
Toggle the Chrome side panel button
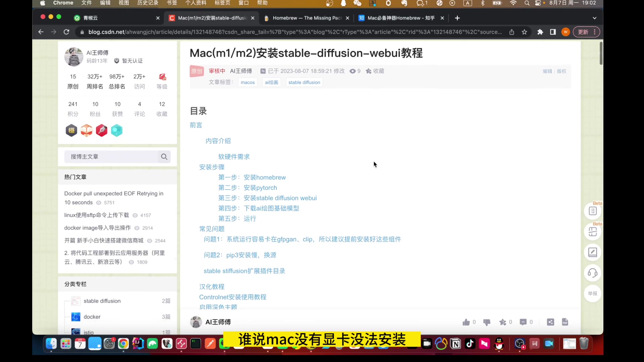point(553,32)
